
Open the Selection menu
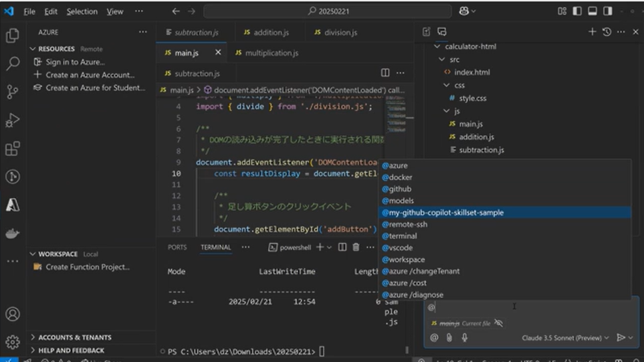[82, 11]
